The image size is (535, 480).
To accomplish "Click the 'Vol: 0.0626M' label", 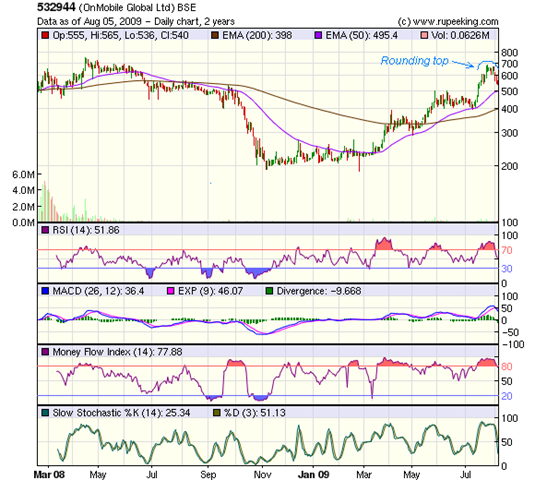I will click(460, 35).
